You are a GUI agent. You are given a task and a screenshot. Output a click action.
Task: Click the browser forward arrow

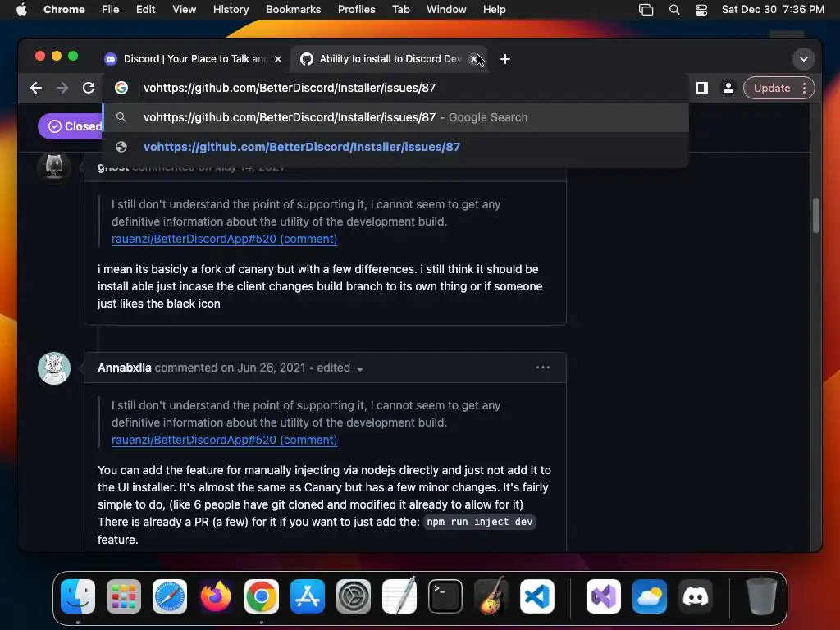click(x=62, y=88)
